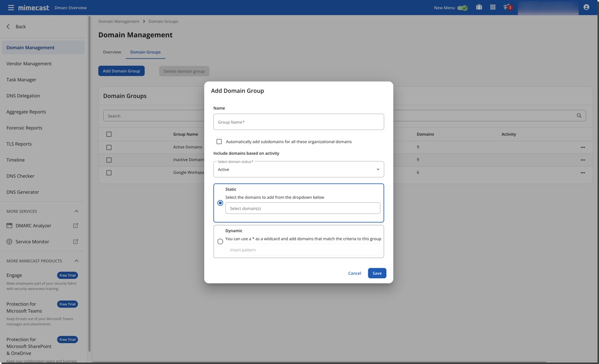The width and height of the screenshot is (599, 364).
Task: Click the Domains column header
Action: (x=425, y=134)
